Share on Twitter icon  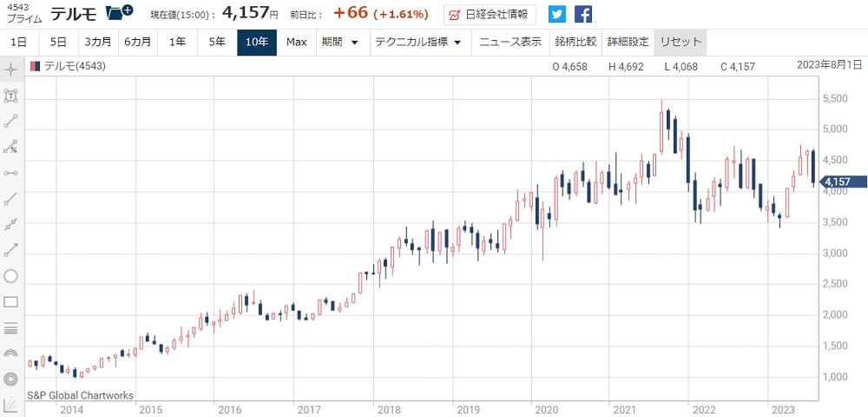coord(557,14)
